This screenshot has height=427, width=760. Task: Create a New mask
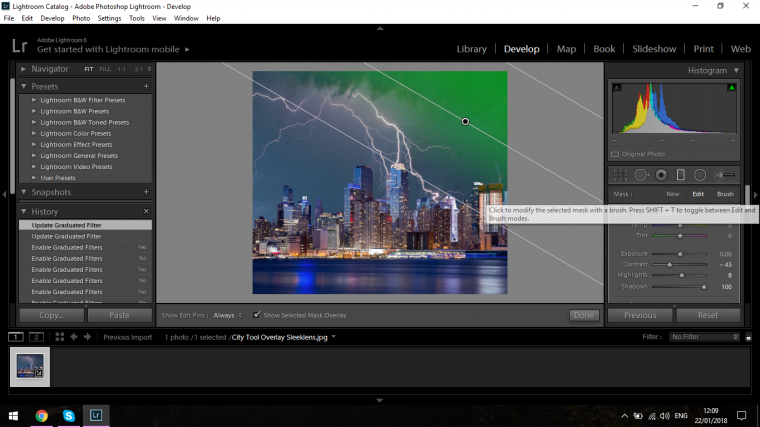click(x=673, y=194)
